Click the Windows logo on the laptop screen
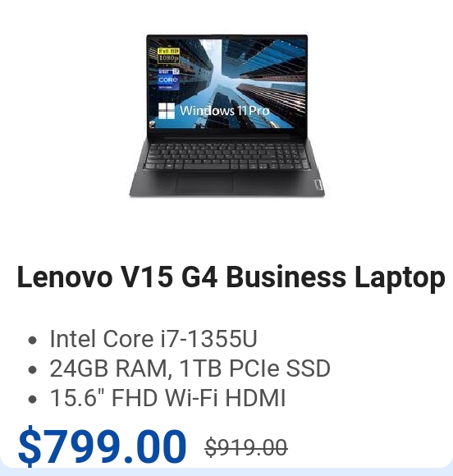Screen dimensions: 453x476 (167, 111)
